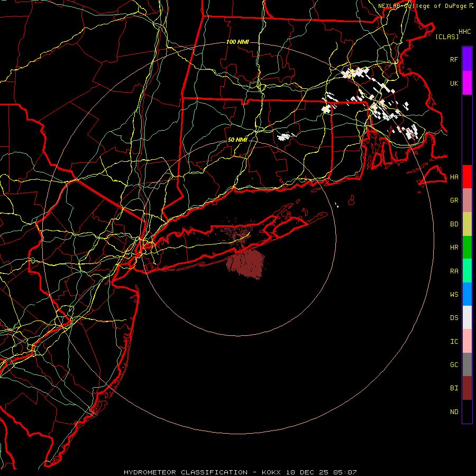Click the RF purple legend swatch
Image resolution: width=476 pixels, height=476 pixels.
467,59
